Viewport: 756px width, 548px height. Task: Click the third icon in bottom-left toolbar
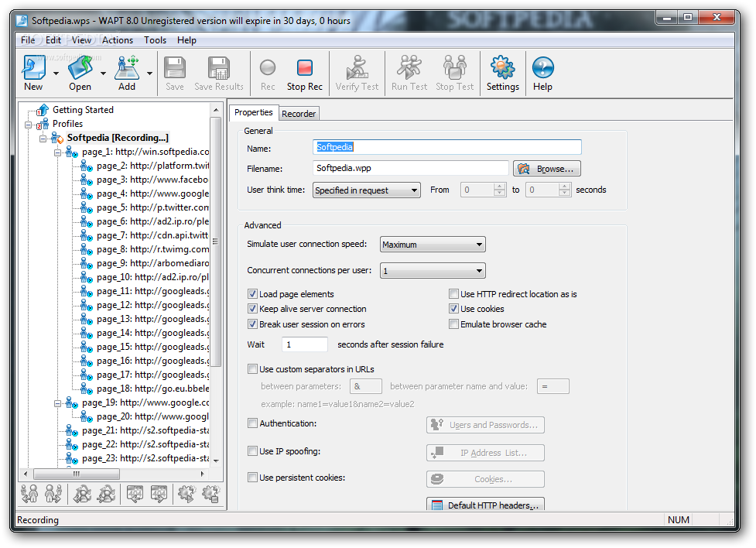click(83, 494)
